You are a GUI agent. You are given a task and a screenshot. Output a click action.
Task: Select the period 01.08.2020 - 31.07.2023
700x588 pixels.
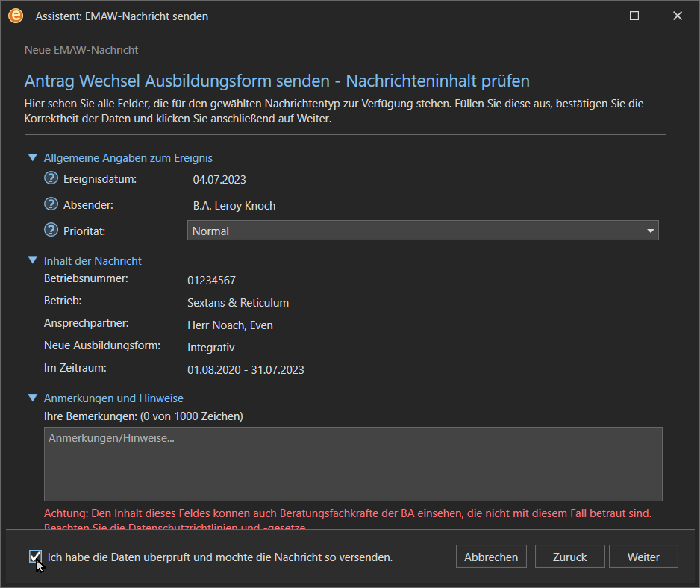(x=246, y=369)
